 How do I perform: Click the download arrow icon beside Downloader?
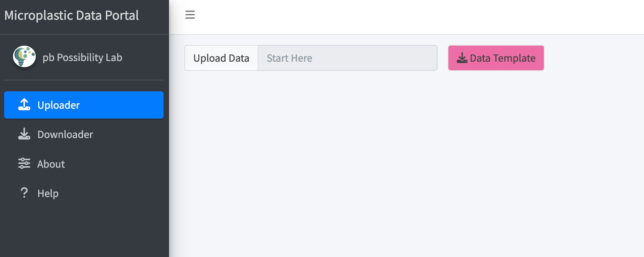point(24,134)
